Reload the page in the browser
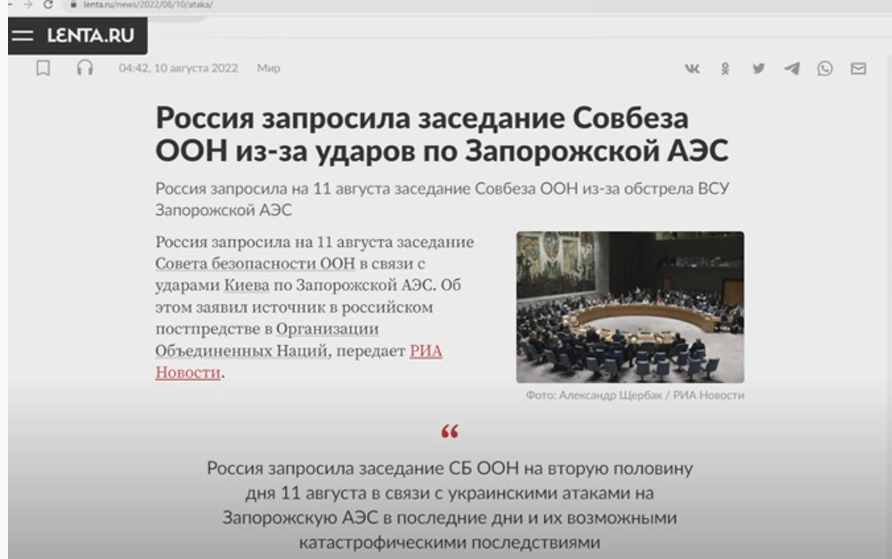 click(x=46, y=6)
